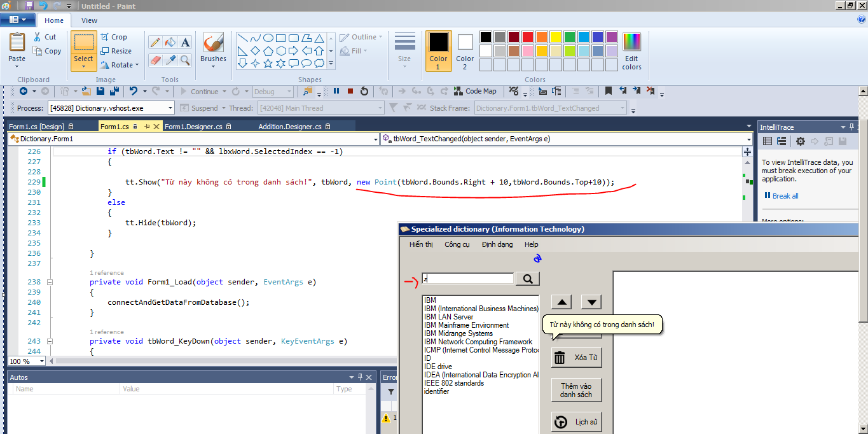Click the dictionary search magnifier button

tap(527, 279)
